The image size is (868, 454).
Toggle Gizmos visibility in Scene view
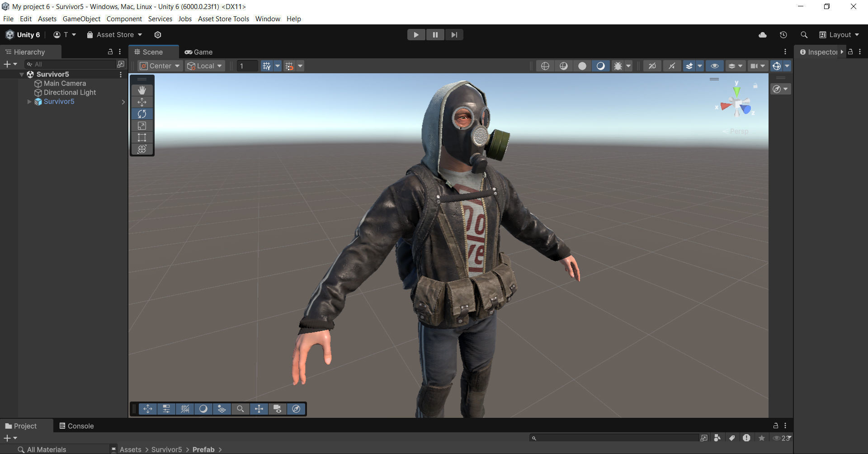[x=777, y=66]
